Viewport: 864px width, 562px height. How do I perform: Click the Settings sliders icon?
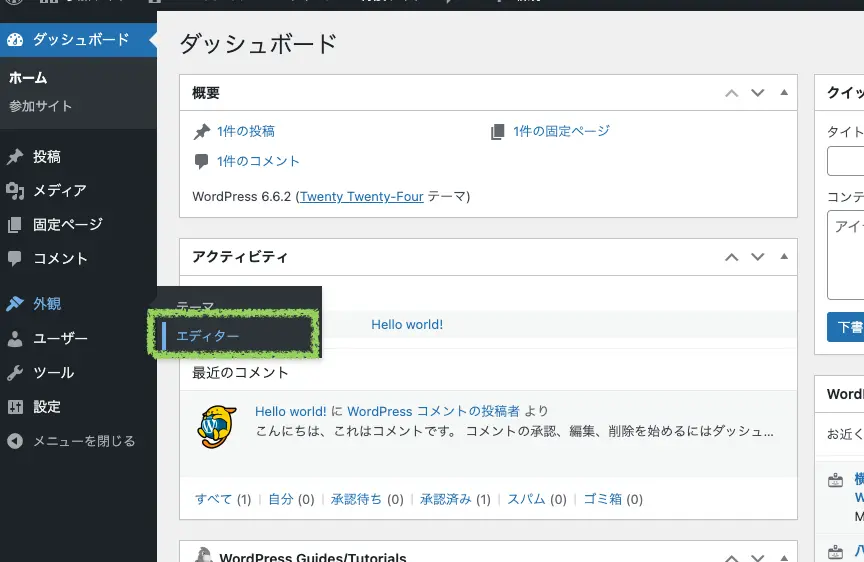coord(15,407)
